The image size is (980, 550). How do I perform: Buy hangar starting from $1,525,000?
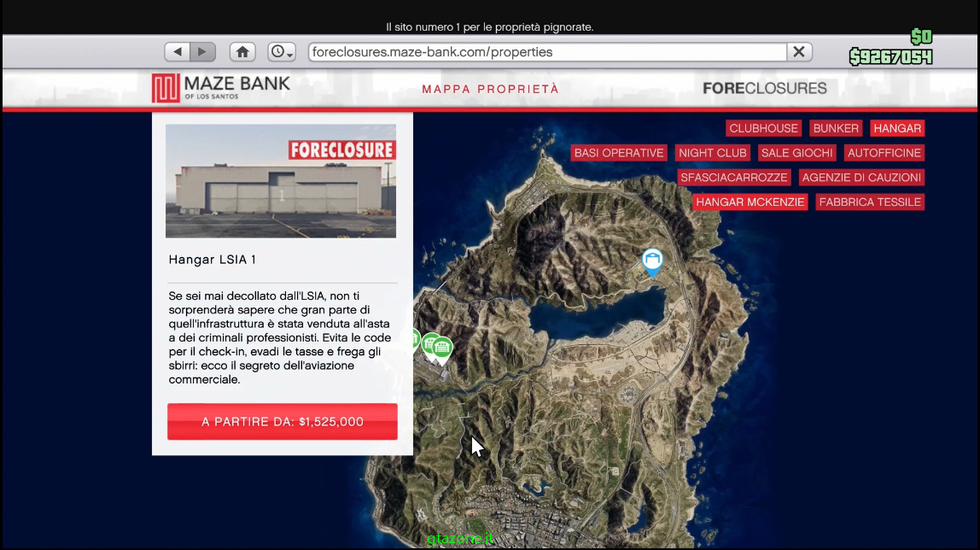(283, 422)
